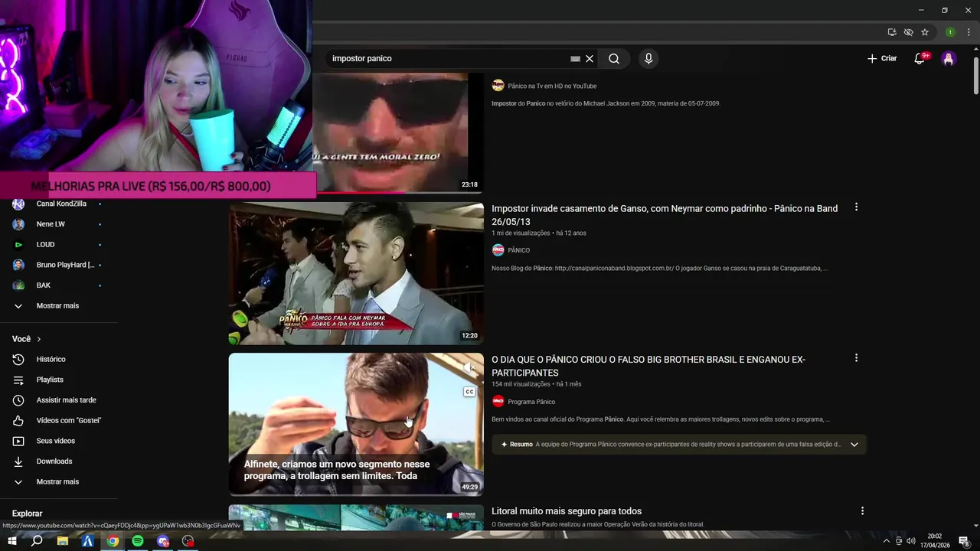Open File Explorer from the taskbar
The height and width of the screenshot is (551, 980).
pyautogui.click(x=63, y=541)
